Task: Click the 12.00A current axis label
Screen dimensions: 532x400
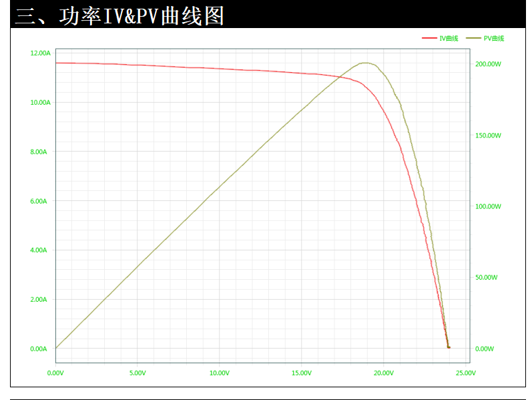Action: [x=40, y=53]
